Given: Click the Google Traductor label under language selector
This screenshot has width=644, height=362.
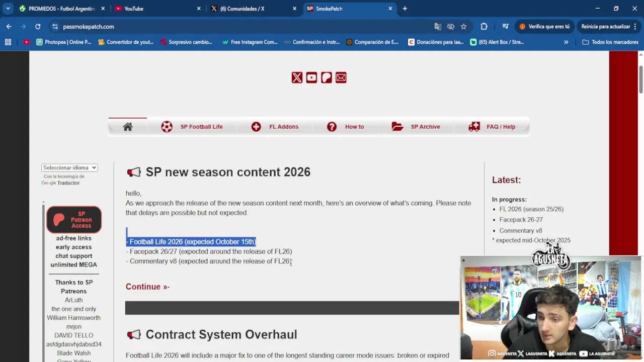Looking at the screenshot, I should coord(60,183).
